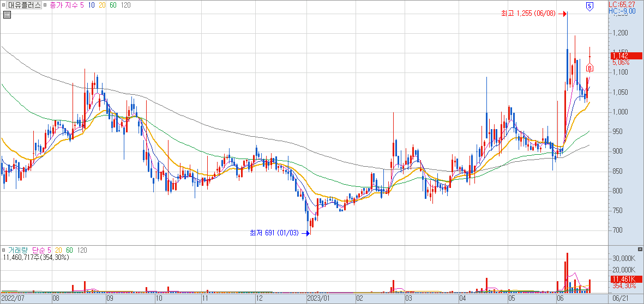
Task: Toggle the square marker before 종가 지수
Action: [46, 6]
